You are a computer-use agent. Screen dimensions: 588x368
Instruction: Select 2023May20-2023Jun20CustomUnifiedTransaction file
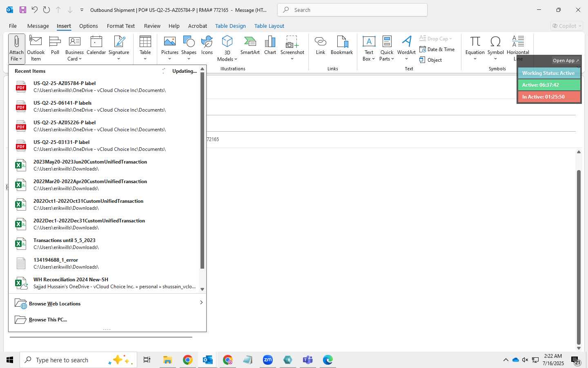(x=105, y=165)
